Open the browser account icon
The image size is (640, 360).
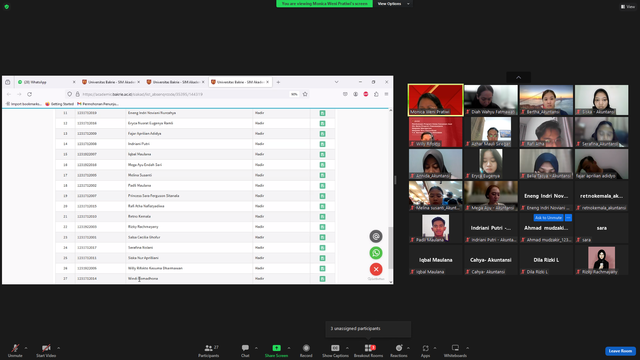coord(356,94)
